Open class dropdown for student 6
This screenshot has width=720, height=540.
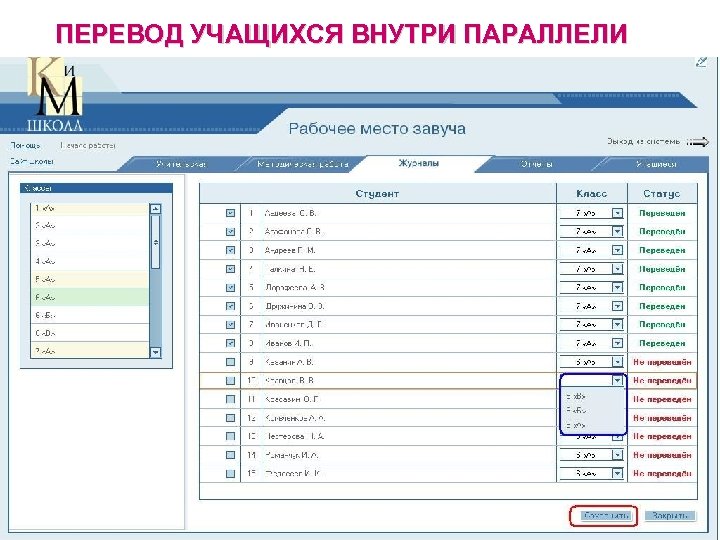618,306
